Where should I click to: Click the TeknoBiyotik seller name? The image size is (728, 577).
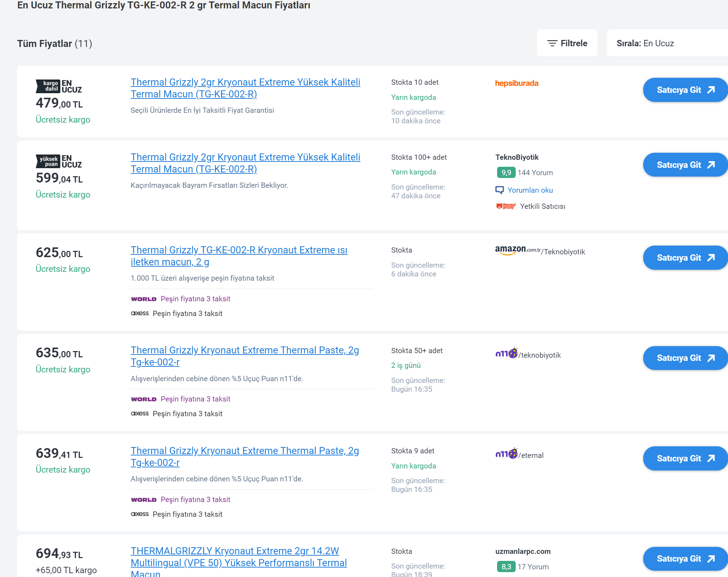[x=517, y=157]
